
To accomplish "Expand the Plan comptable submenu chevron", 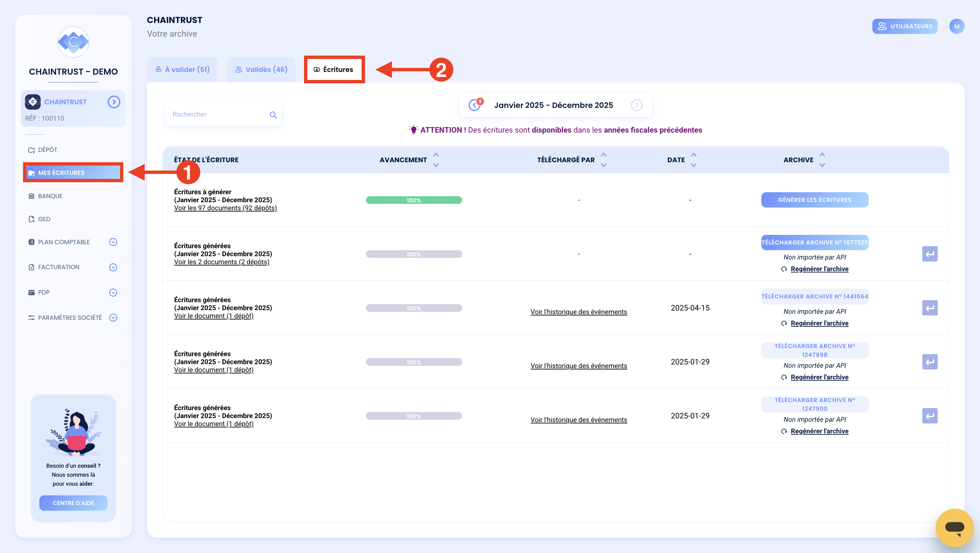I will click(x=113, y=242).
